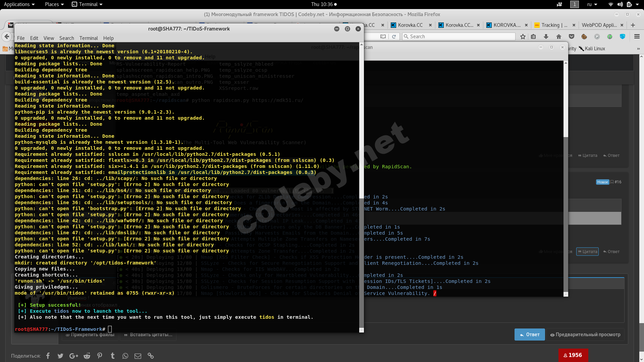Switch to the Tracking browser tab
This screenshot has width=644, height=362.
point(554,25)
